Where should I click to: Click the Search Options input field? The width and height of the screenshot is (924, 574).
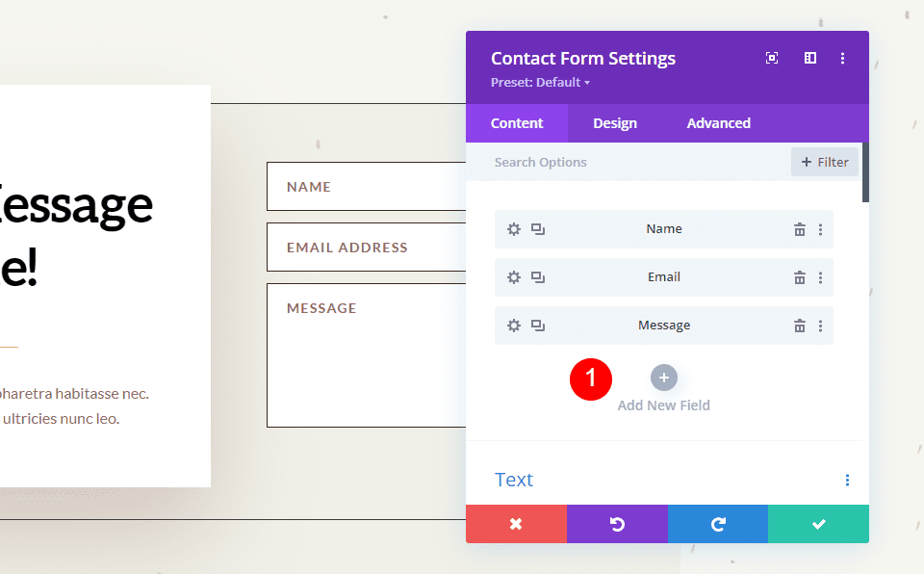pos(577,161)
